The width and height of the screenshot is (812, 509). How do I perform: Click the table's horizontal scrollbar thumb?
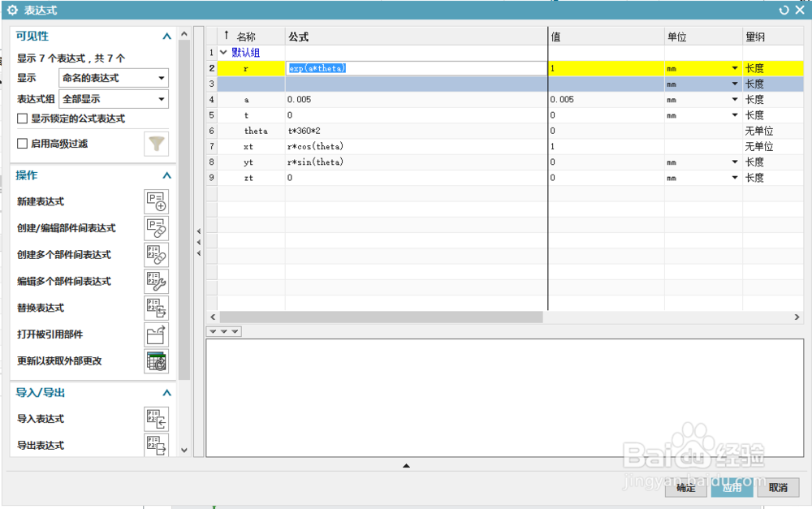pos(381,317)
